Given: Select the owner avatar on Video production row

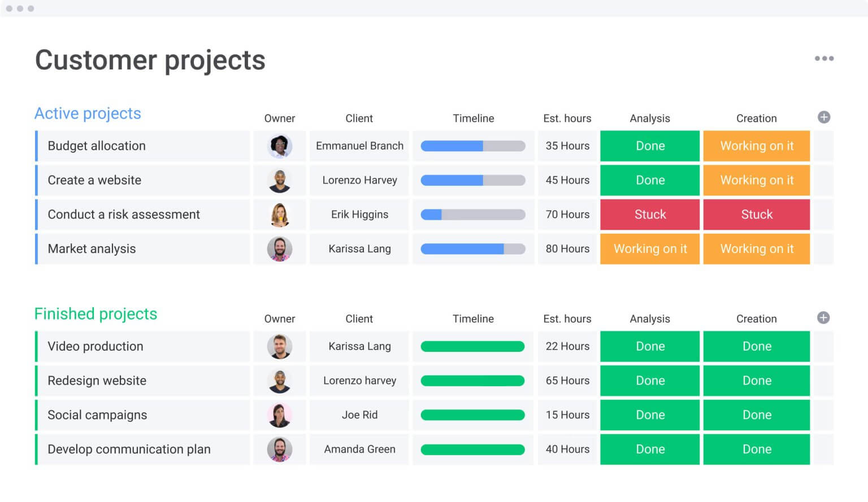Looking at the screenshot, I should 280,346.
